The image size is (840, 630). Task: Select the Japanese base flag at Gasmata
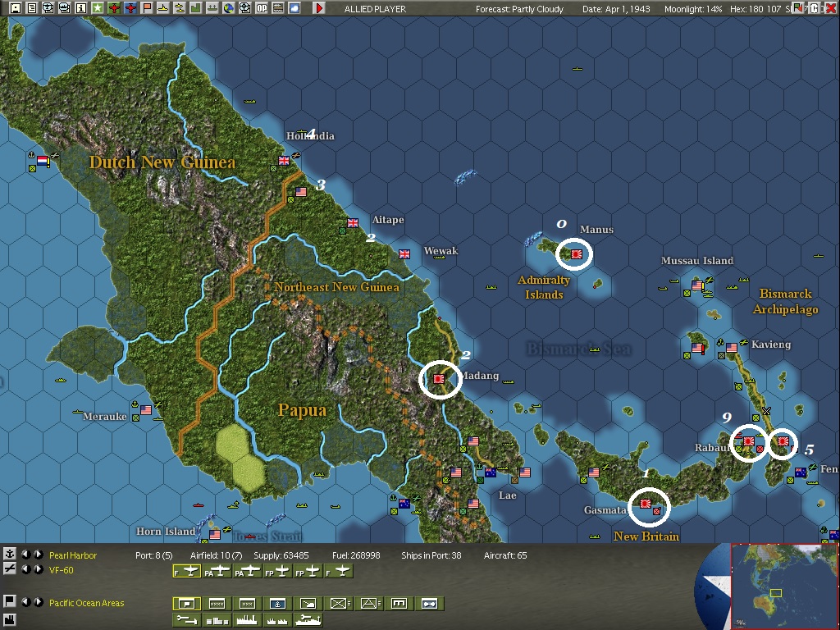point(646,504)
